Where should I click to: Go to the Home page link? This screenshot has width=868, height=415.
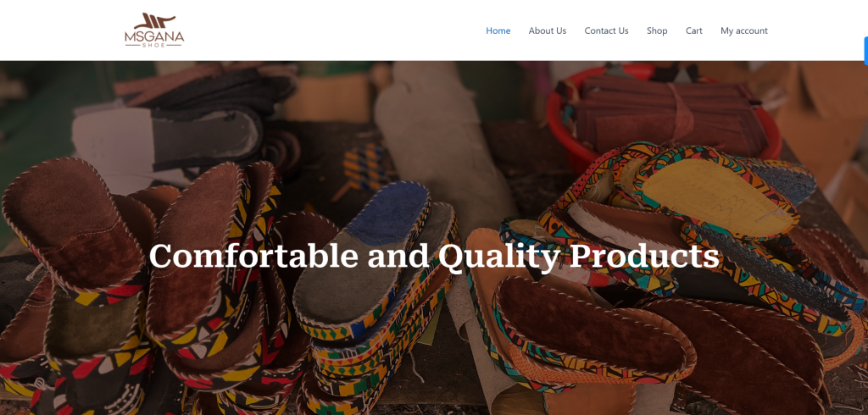point(498,30)
